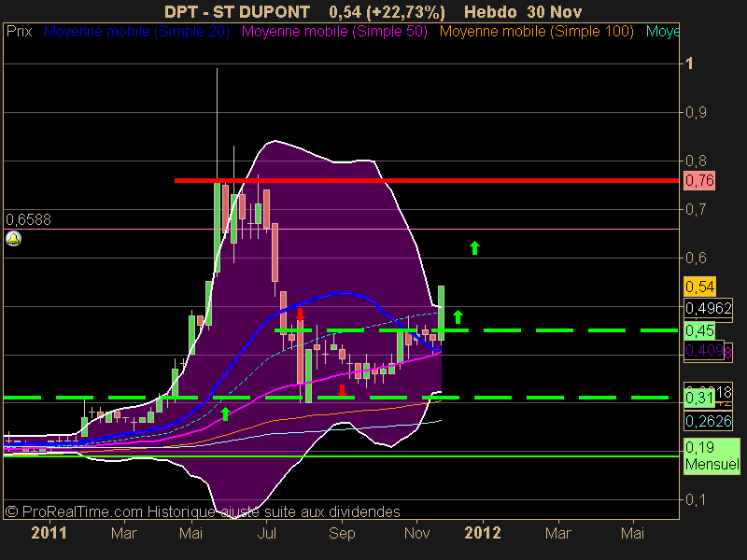Click the ProRealTime.com copyright notice
This screenshot has width=747, height=560.
click(x=203, y=511)
